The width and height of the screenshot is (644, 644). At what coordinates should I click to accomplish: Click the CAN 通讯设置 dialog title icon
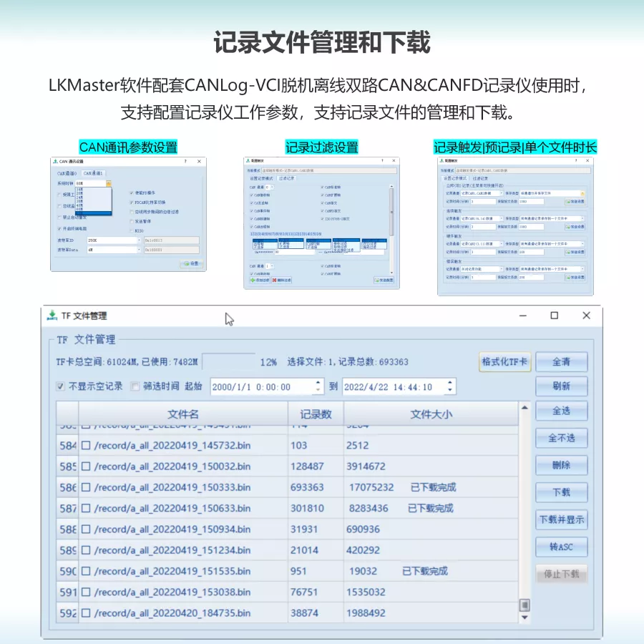point(55,162)
